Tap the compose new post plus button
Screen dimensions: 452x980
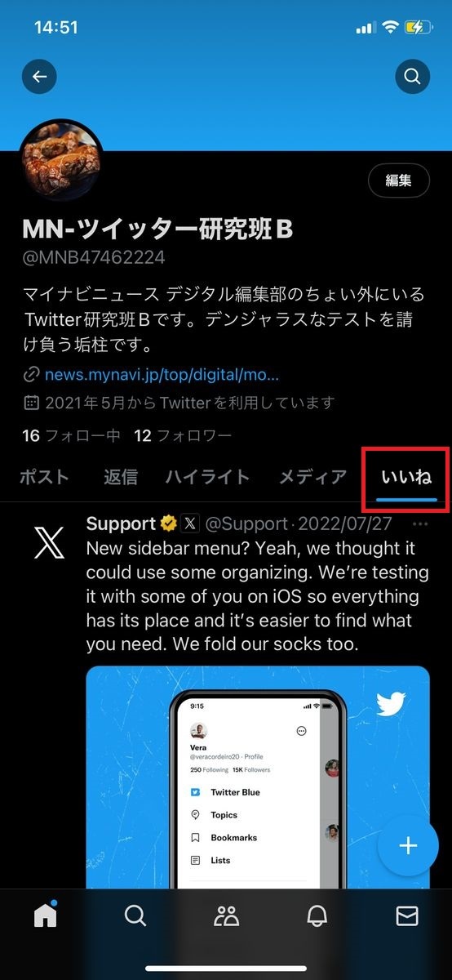[408, 845]
